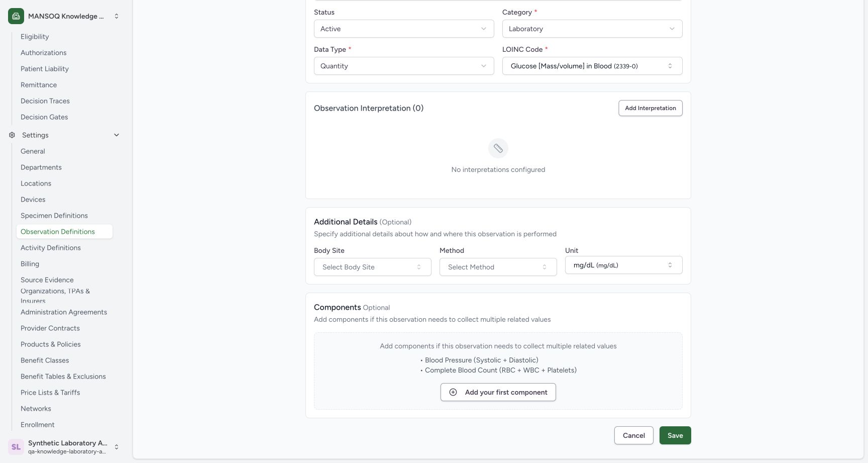Collapse the Settings section chevron
The image size is (868, 463).
point(117,135)
